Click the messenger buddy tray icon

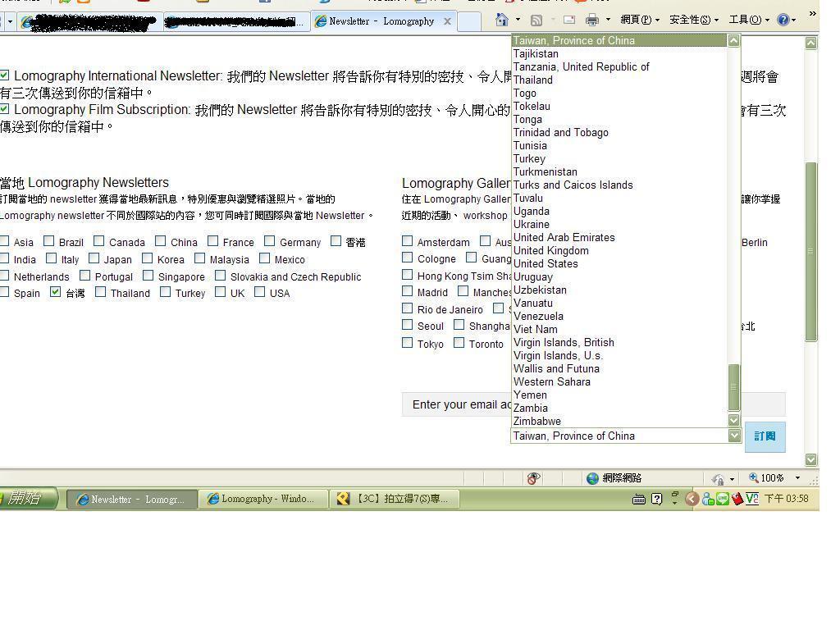pyautogui.click(x=708, y=500)
